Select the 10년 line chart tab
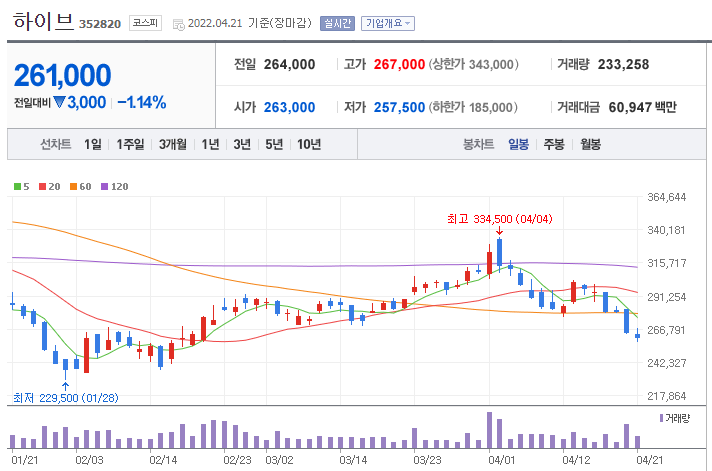 [x=309, y=144]
